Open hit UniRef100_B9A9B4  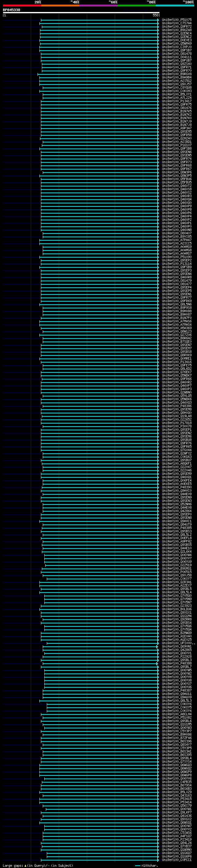pyautogui.click(x=177, y=78)
